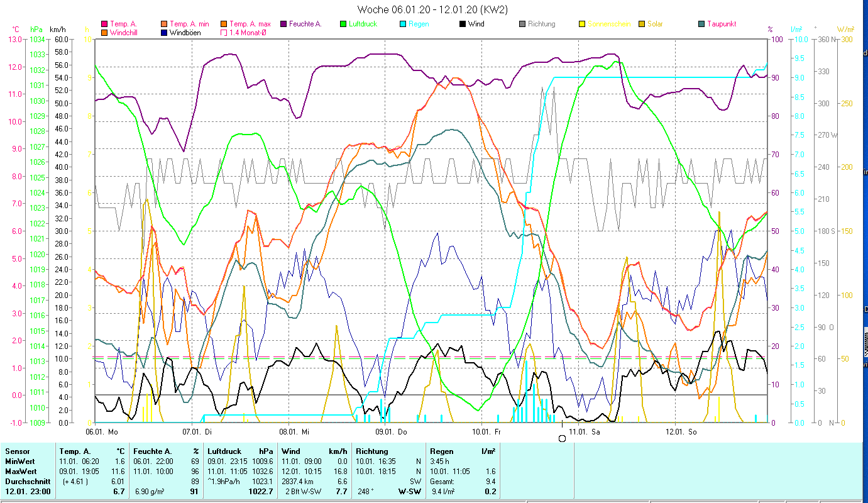The image size is (868, 503).
Task: Click the maximum wind value 16.8
Action: 340,472
